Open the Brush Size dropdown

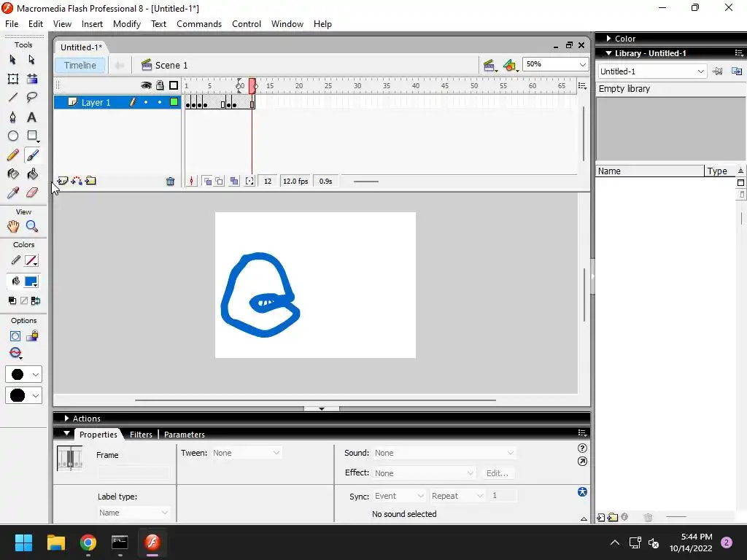(23, 374)
